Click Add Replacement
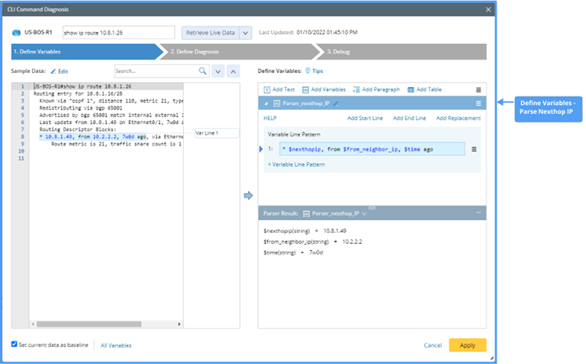The image size is (586, 364). tap(458, 118)
